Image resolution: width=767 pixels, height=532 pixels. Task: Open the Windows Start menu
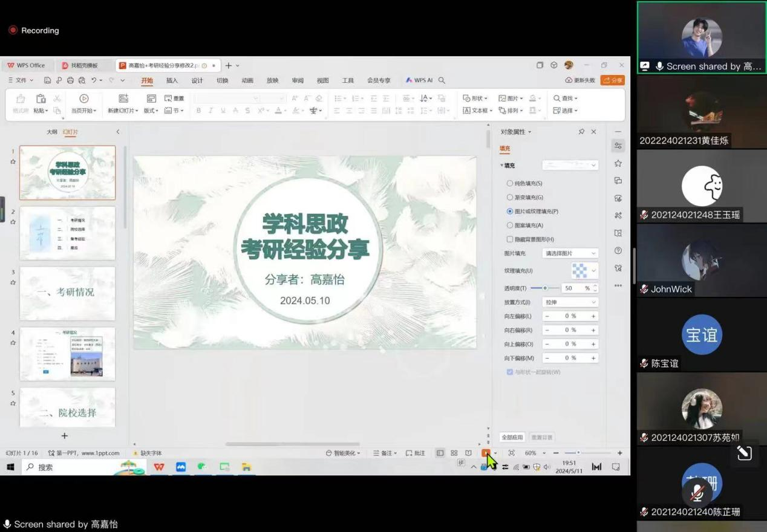point(10,467)
